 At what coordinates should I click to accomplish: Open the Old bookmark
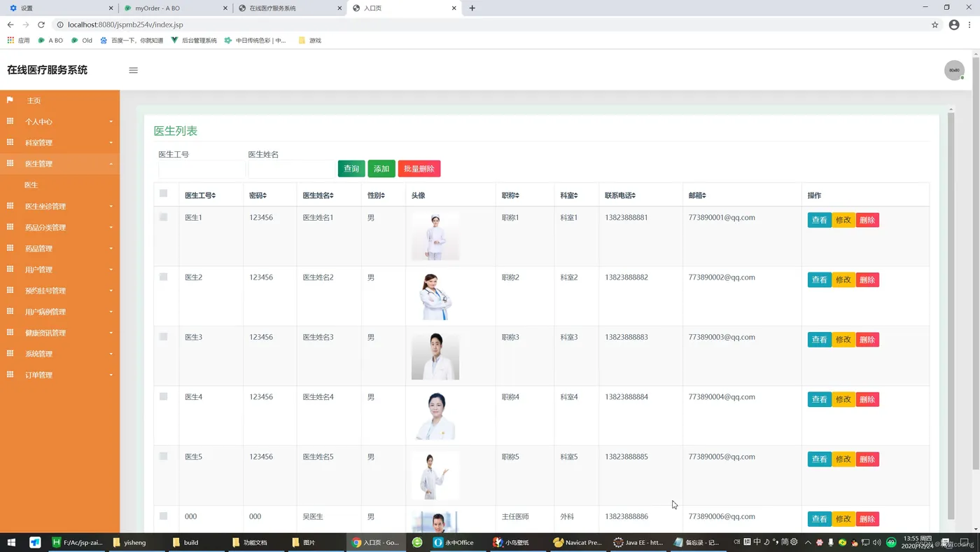82,41
